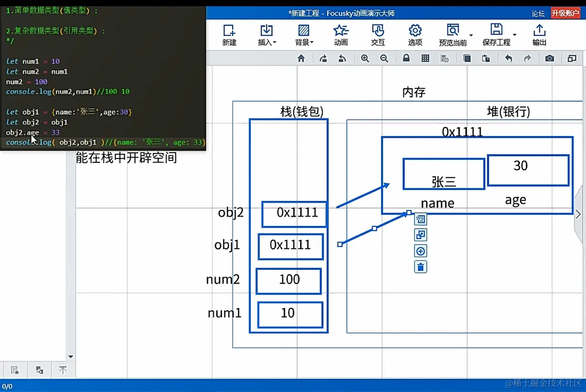
Task: Click the obj1 variable label
Action: click(x=227, y=245)
